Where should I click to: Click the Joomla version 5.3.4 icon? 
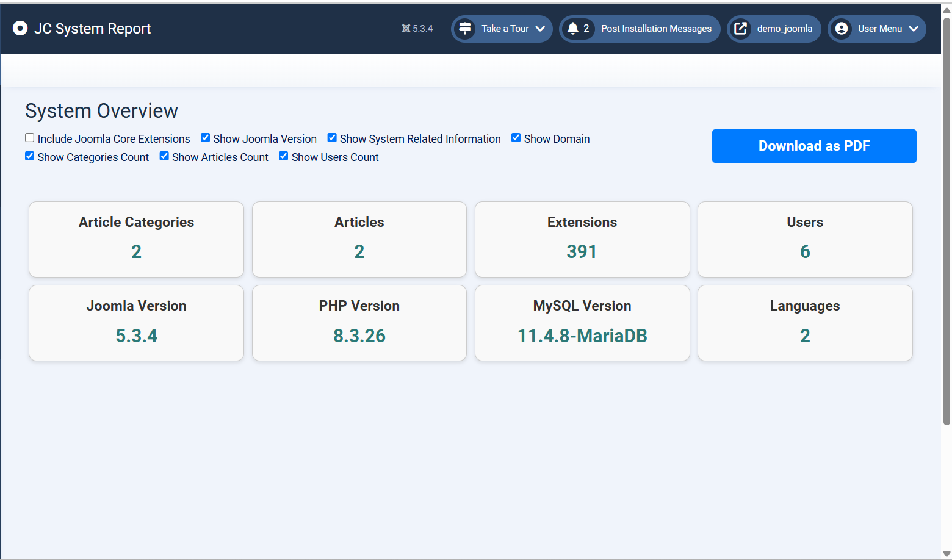coord(406,29)
